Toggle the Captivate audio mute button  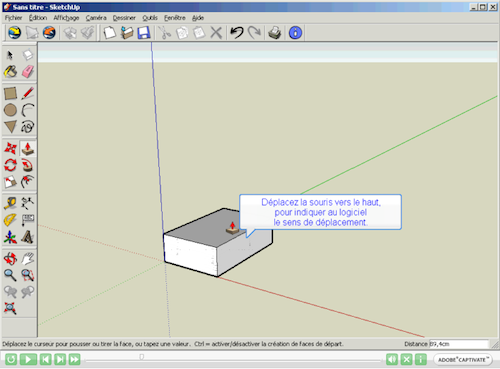pyautogui.click(x=392, y=359)
